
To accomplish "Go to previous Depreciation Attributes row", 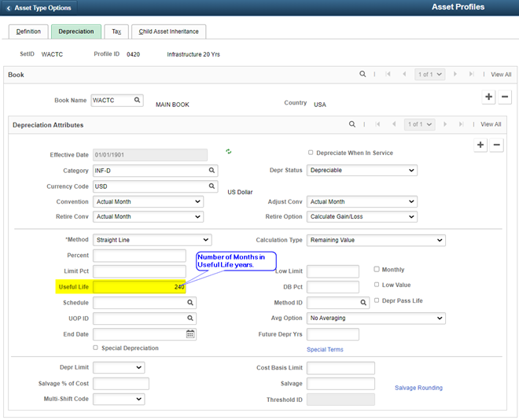I will tap(394, 124).
